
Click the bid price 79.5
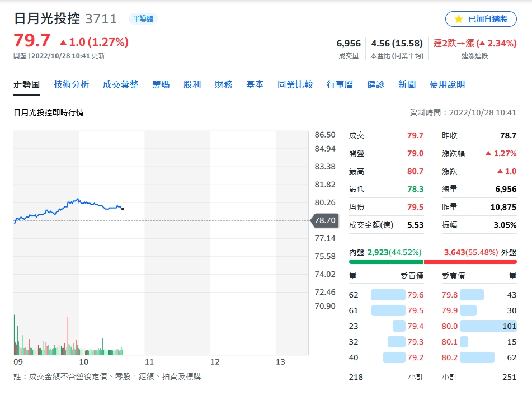click(x=415, y=310)
